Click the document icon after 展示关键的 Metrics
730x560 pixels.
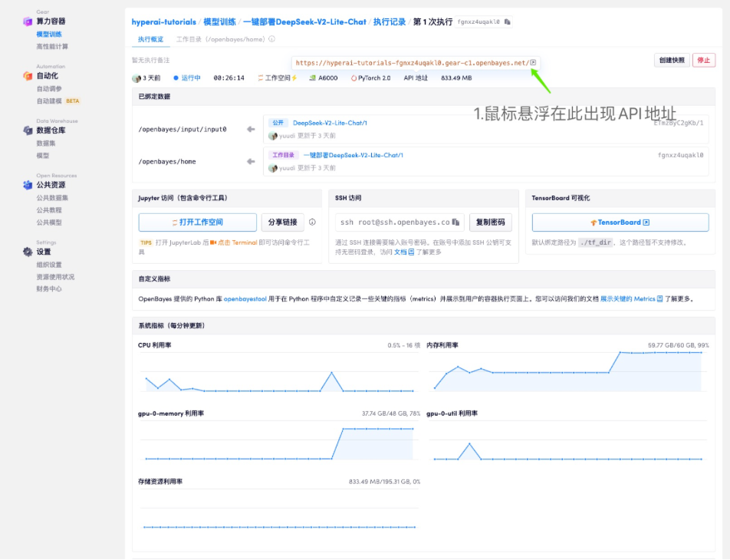(x=659, y=298)
